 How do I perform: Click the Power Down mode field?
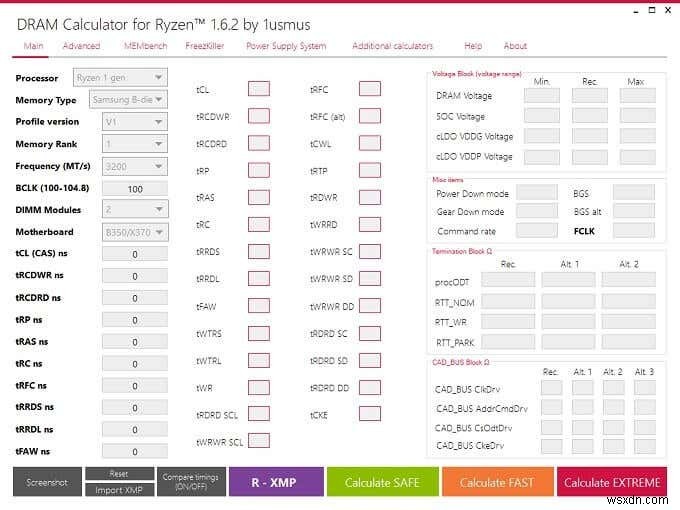point(537,193)
